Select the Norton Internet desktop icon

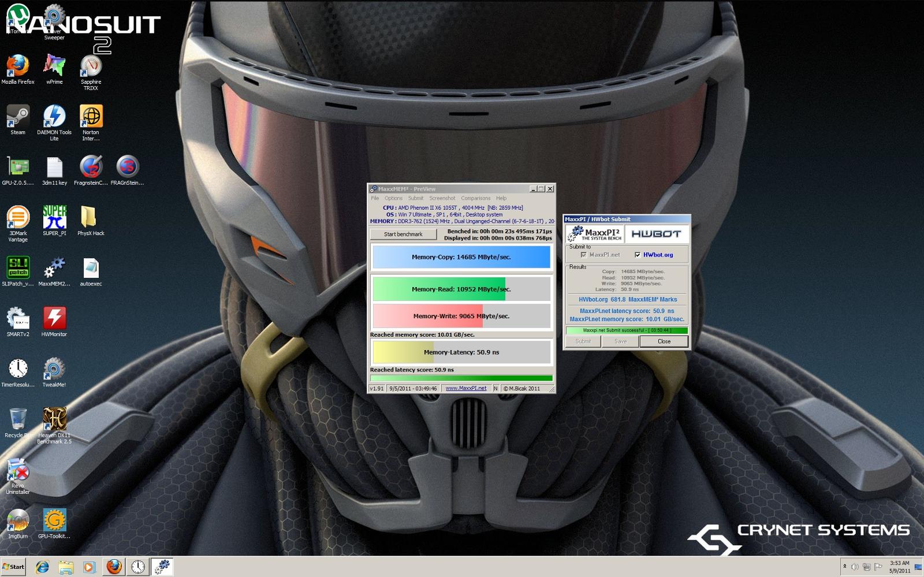91,123
